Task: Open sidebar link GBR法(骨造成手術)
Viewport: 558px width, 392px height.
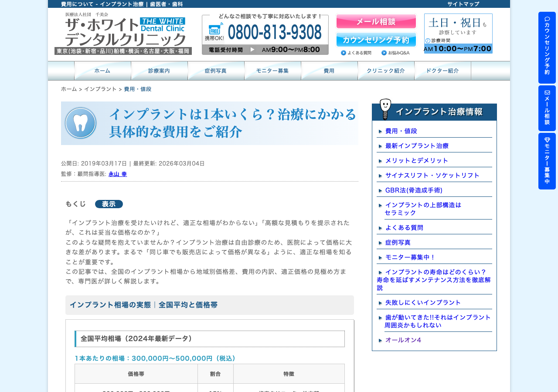Action: pyautogui.click(x=414, y=190)
